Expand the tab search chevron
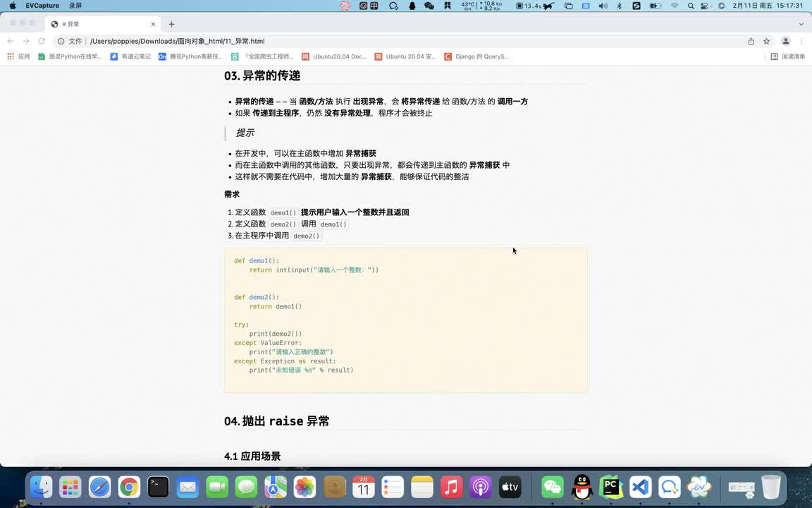The image size is (812, 508). [801, 24]
